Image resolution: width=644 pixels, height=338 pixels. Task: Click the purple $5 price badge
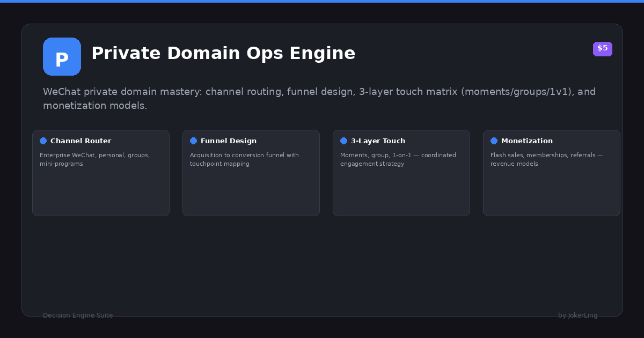tap(602, 49)
